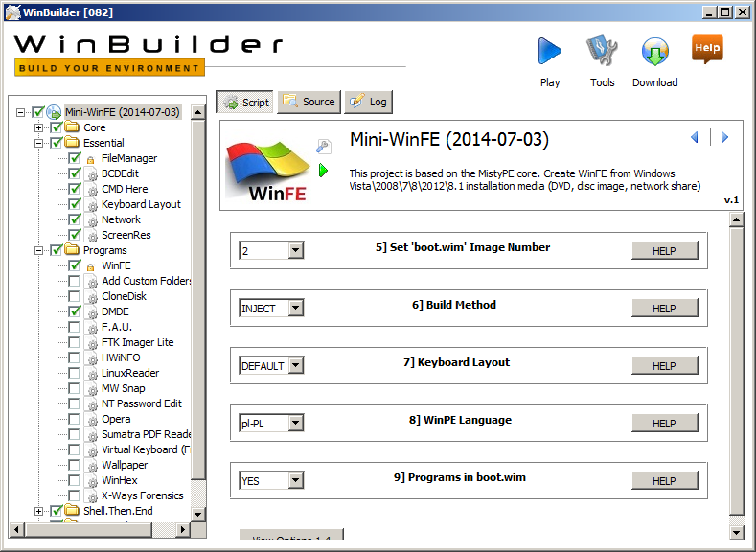Open the Download globe icon
Screen dimensions: 756x552
point(654,51)
